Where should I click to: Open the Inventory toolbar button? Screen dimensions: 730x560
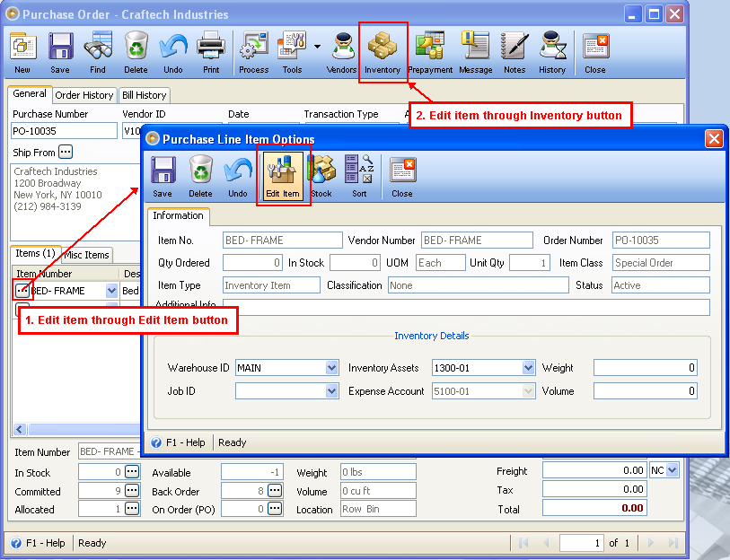click(383, 53)
